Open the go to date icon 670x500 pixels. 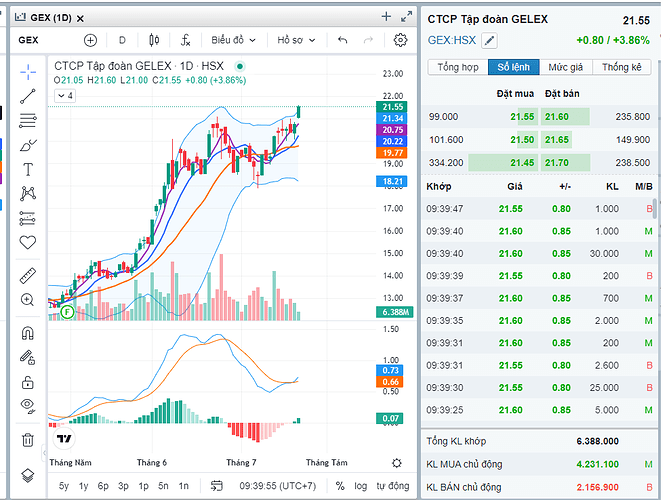217,486
